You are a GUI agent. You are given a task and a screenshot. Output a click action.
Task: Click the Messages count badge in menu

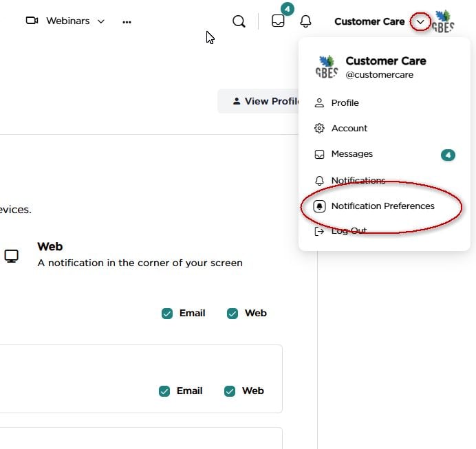coord(448,155)
